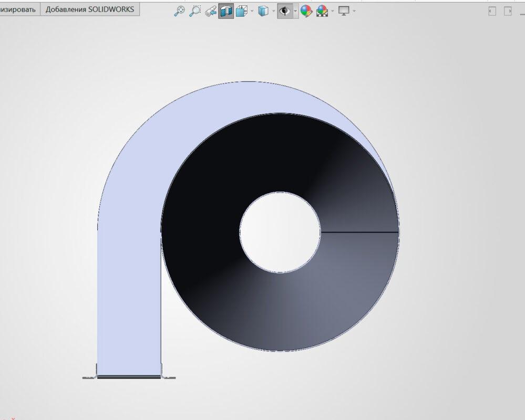This screenshot has height=420, width=525.
Task: Open the View Settings dropdown arrow
Action: coord(354,11)
